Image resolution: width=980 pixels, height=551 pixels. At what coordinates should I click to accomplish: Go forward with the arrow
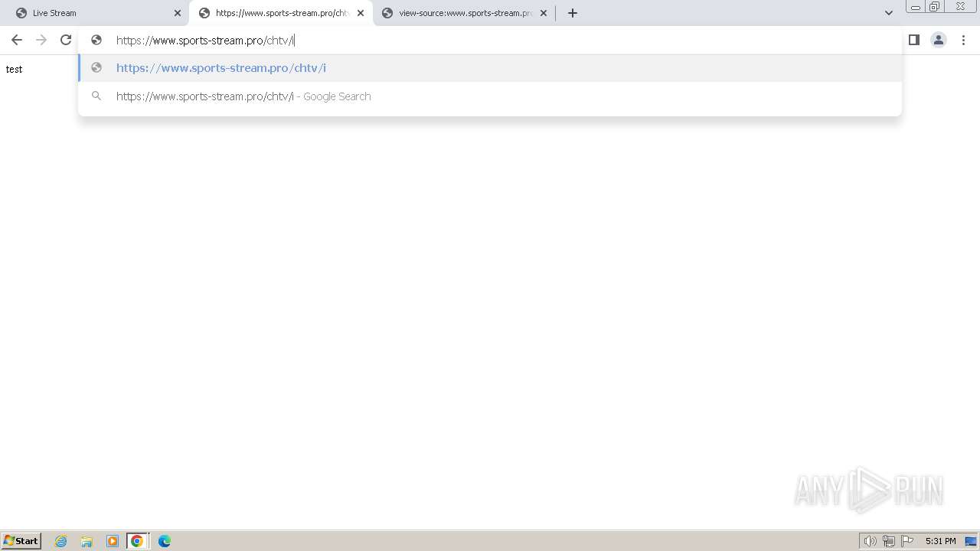41,40
